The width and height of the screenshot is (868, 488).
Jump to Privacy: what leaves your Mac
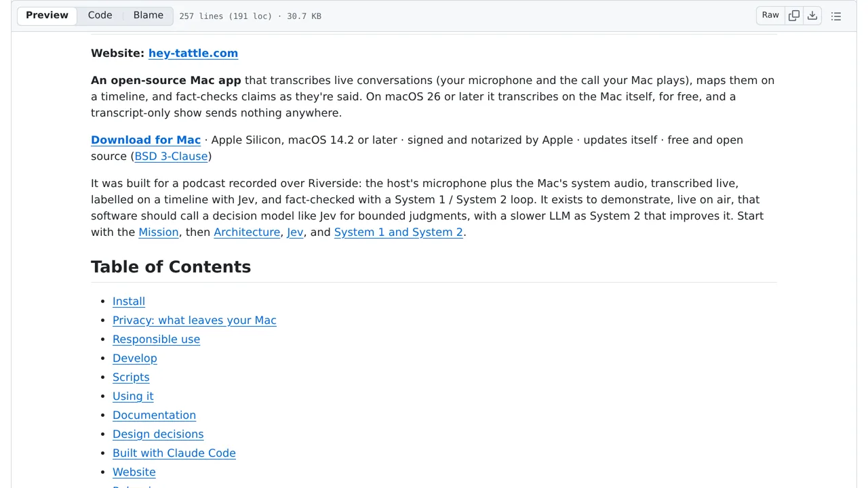pyautogui.click(x=195, y=320)
